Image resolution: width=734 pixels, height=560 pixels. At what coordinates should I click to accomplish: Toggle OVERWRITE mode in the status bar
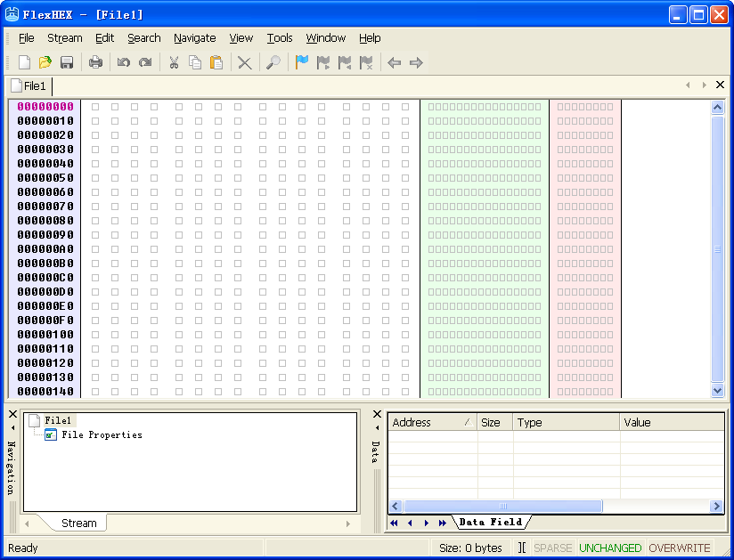(x=680, y=548)
